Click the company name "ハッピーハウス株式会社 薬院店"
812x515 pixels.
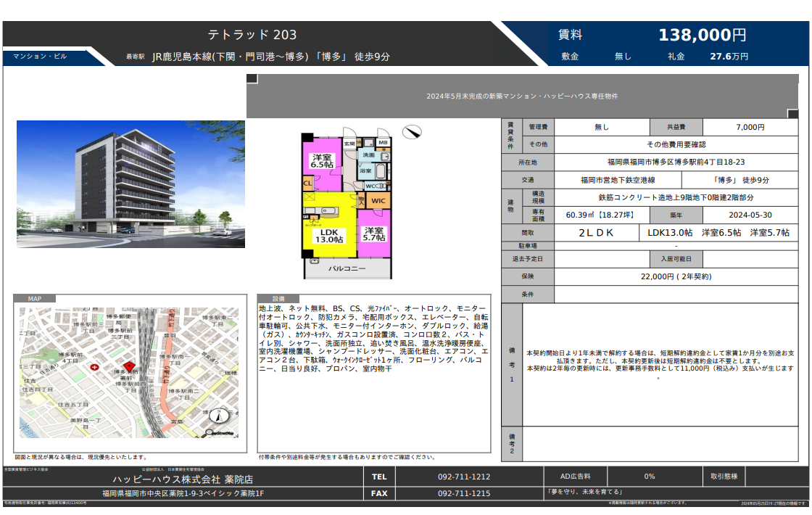pyautogui.click(x=183, y=479)
